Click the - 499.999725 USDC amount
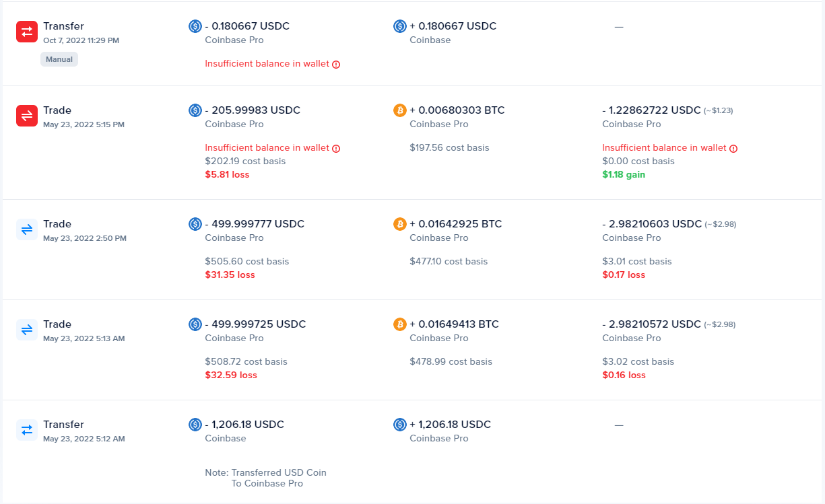 tap(255, 324)
